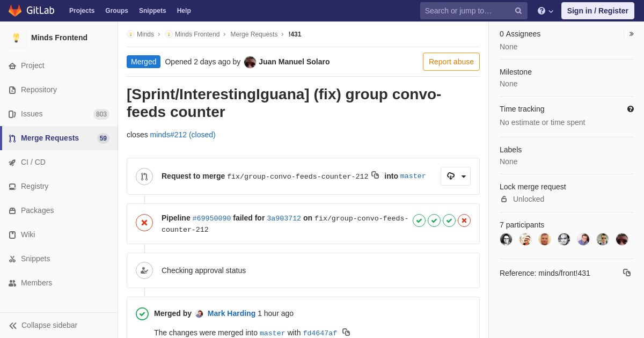Go to Groups in top navigation
The image size is (644, 338).
coord(116,11)
